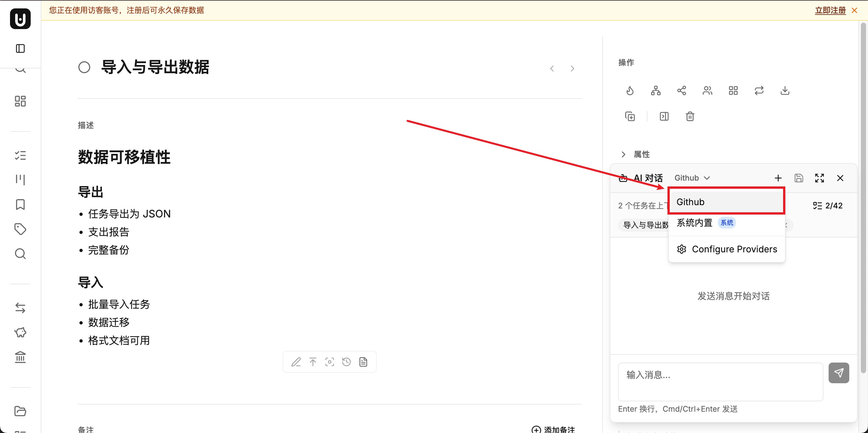Click the share icon in operations

(682, 90)
